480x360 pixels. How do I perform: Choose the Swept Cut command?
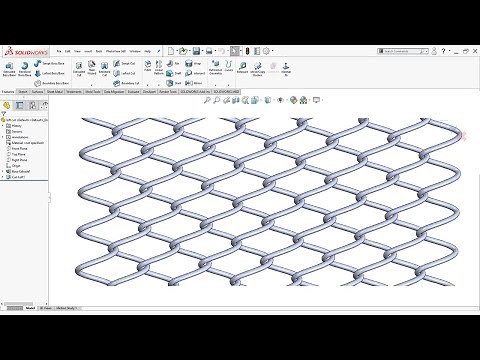pos(124,63)
